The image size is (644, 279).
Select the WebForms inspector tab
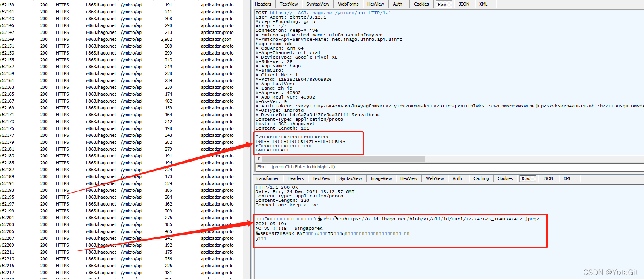point(348,4)
